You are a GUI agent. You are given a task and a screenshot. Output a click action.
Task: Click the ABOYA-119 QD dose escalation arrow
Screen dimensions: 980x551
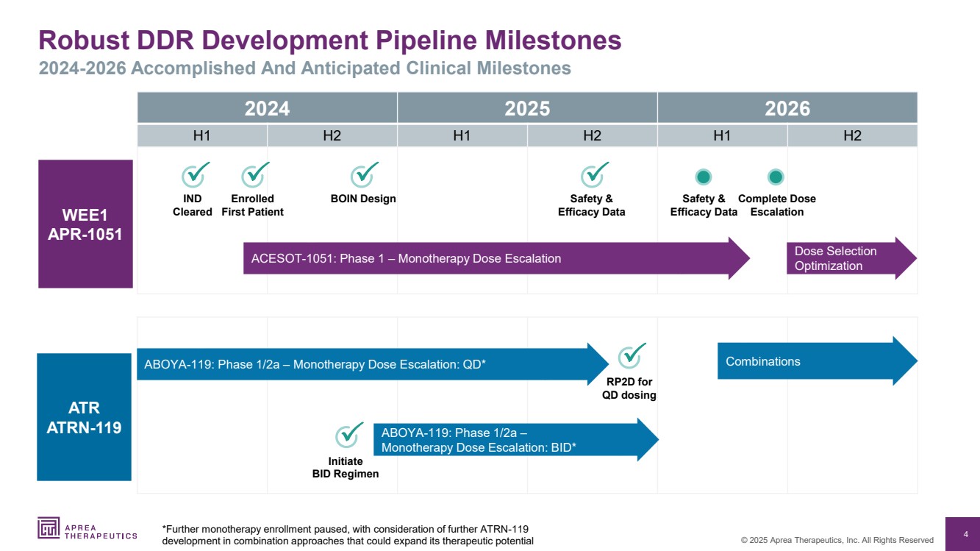click(x=368, y=363)
